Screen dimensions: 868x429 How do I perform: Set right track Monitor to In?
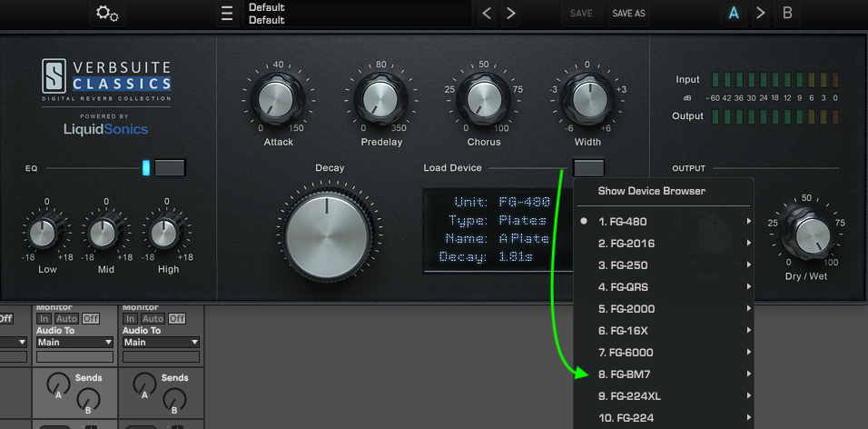[130, 319]
